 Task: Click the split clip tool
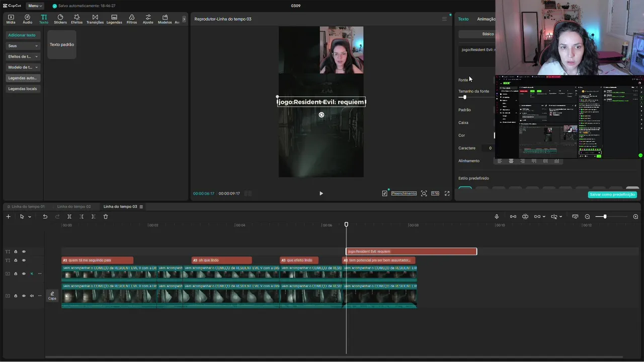[x=69, y=217]
